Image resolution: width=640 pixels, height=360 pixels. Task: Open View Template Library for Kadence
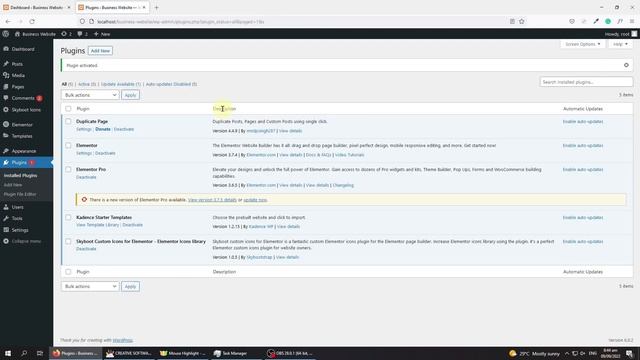[98, 225]
